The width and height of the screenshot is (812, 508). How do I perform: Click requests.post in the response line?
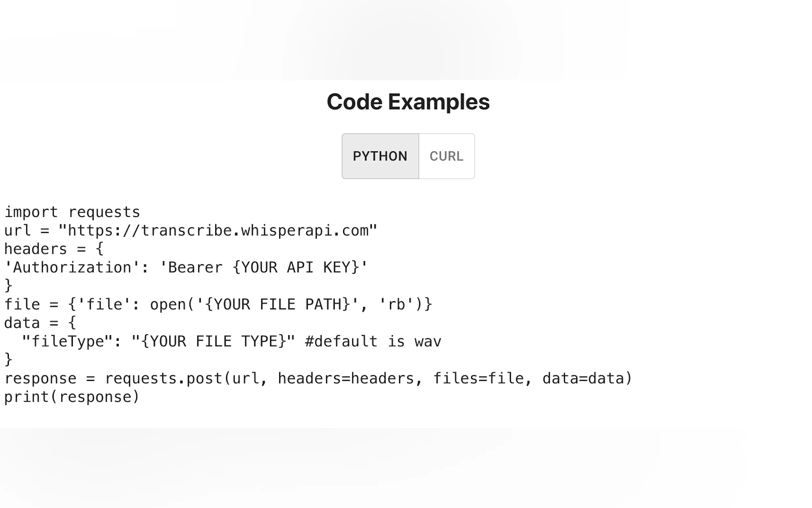164,379
